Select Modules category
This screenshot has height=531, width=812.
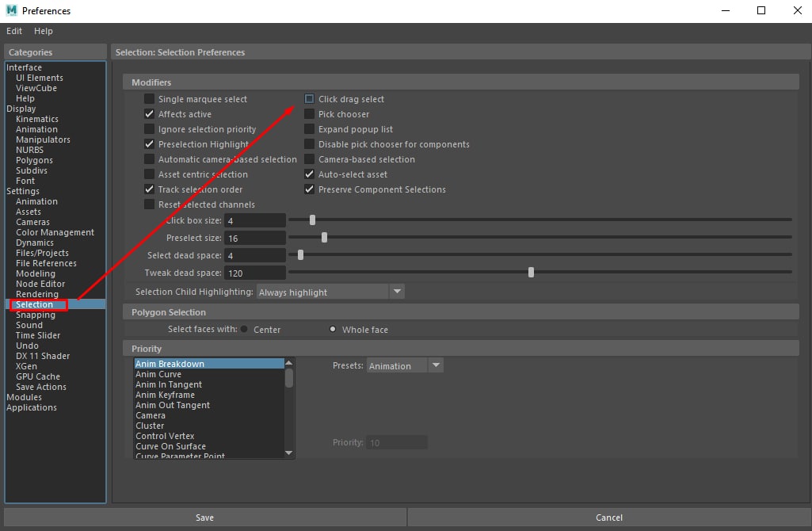24,397
